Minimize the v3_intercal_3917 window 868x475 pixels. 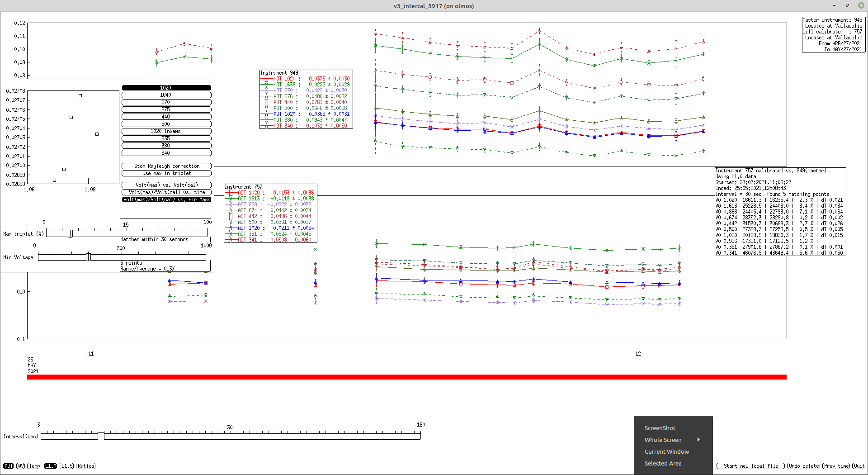coord(834,5)
